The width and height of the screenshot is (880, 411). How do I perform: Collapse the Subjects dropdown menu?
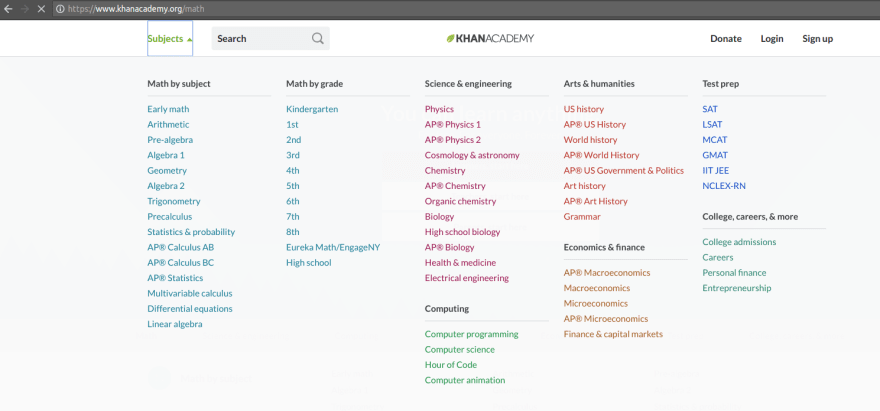(170, 39)
